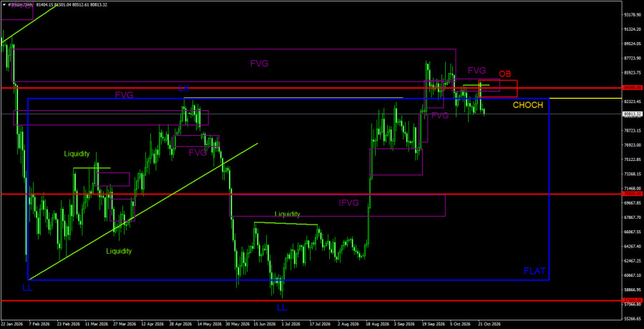Click the current price tag 80813.32

(632, 114)
